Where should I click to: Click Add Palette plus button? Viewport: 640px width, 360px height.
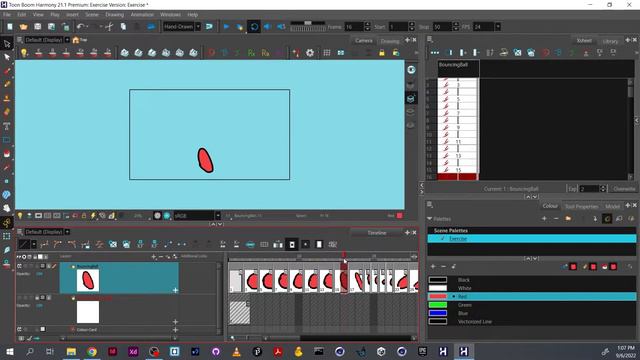coord(544,219)
